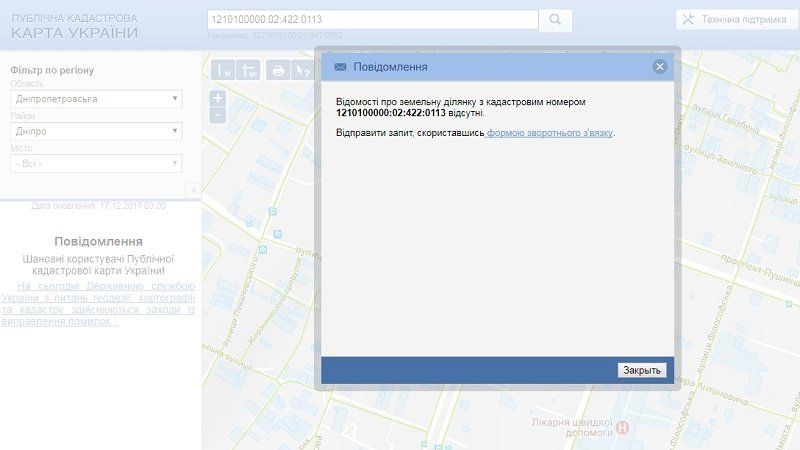The height and width of the screenshot is (450, 800).
Task: Open the Область dropdown Дніпропетровська
Action: pos(96,98)
